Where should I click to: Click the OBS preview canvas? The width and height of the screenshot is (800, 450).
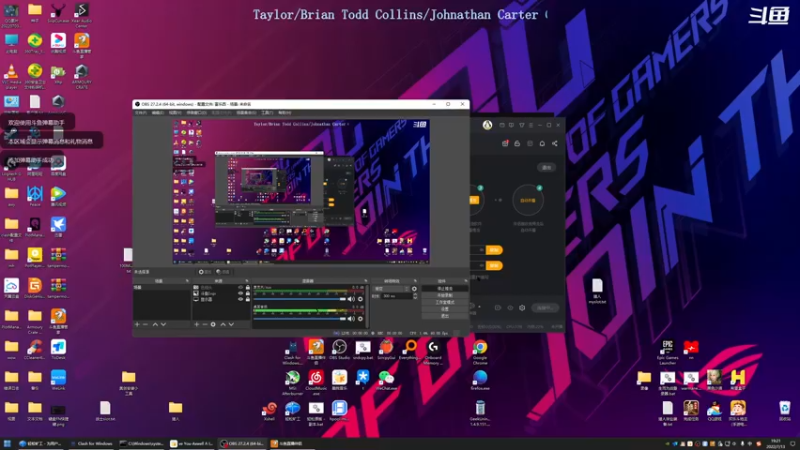point(301,192)
